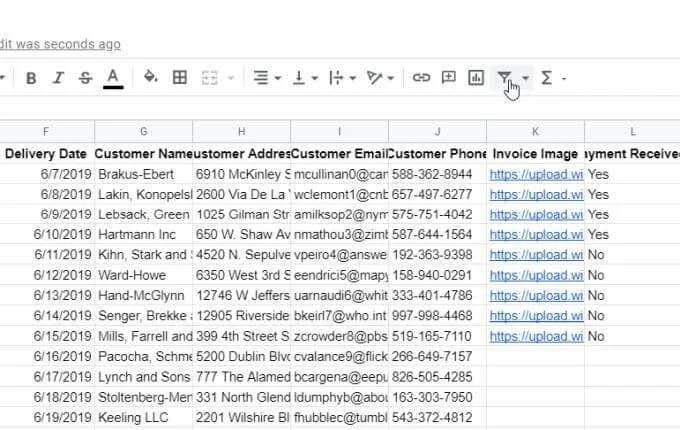Expand the text wrapping dropdown arrow
680x430 pixels.
click(x=353, y=78)
